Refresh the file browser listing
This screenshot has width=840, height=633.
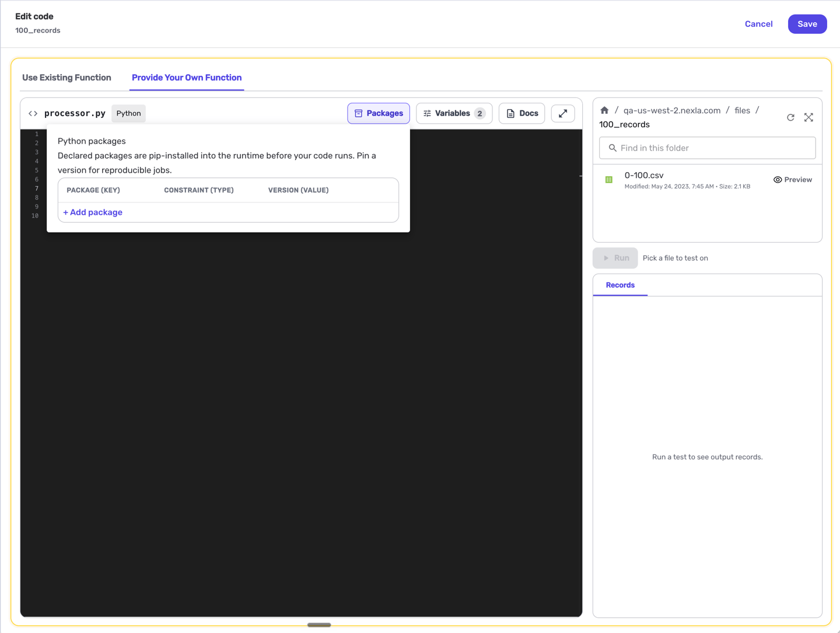tap(790, 117)
